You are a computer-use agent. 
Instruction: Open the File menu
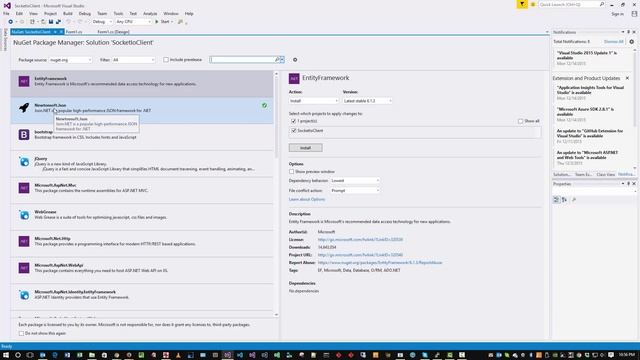coord(6,13)
